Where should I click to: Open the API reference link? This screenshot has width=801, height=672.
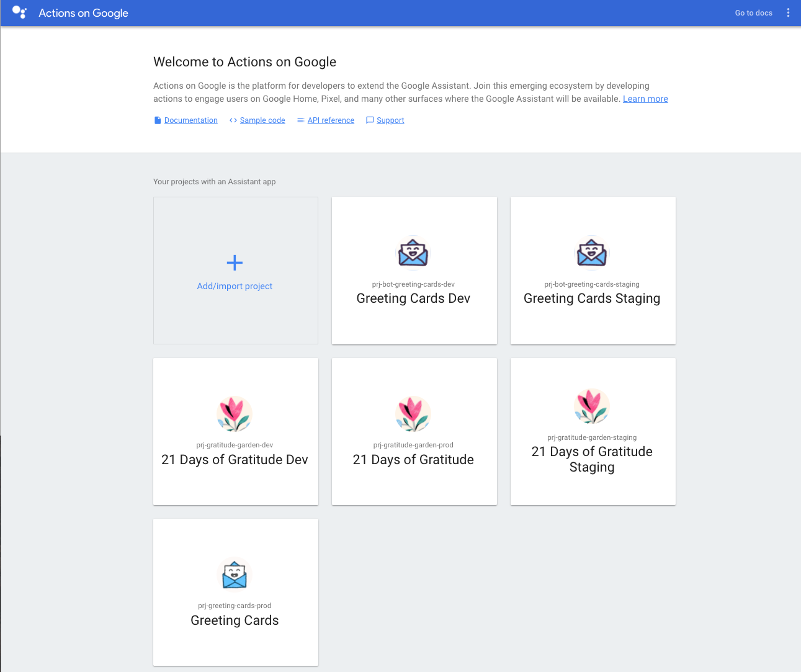coord(331,120)
